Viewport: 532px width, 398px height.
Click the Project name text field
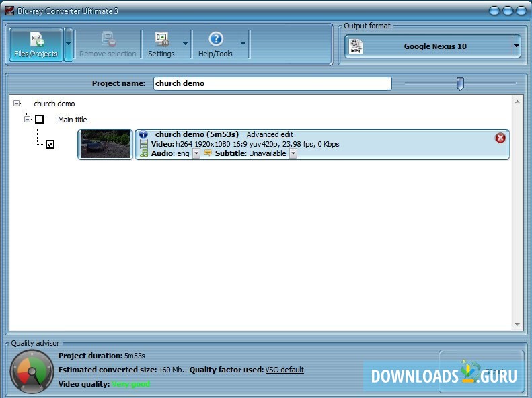point(272,83)
